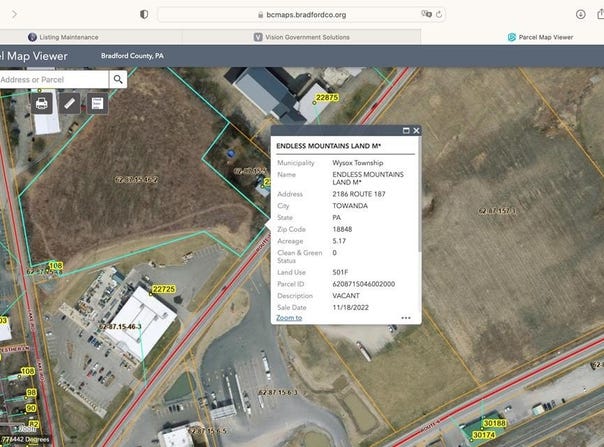Open the popup's three-dot more menu
604x447 pixels.
pos(406,318)
